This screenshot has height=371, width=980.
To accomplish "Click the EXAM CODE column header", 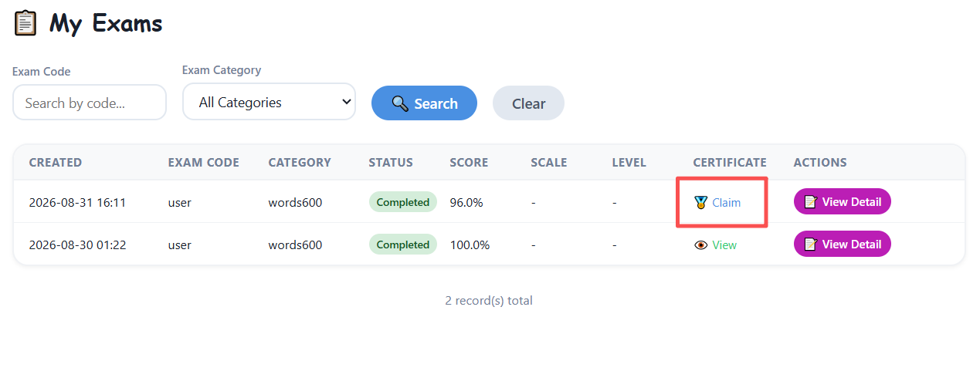I will (x=204, y=163).
